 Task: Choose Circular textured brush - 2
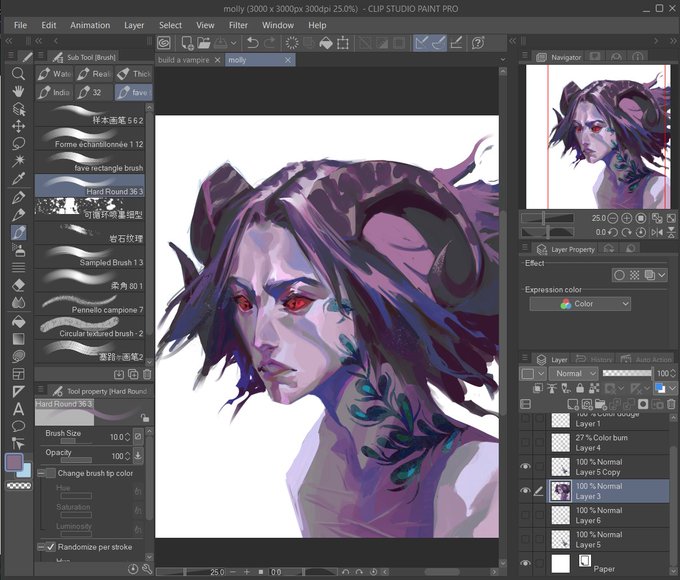tap(89, 328)
